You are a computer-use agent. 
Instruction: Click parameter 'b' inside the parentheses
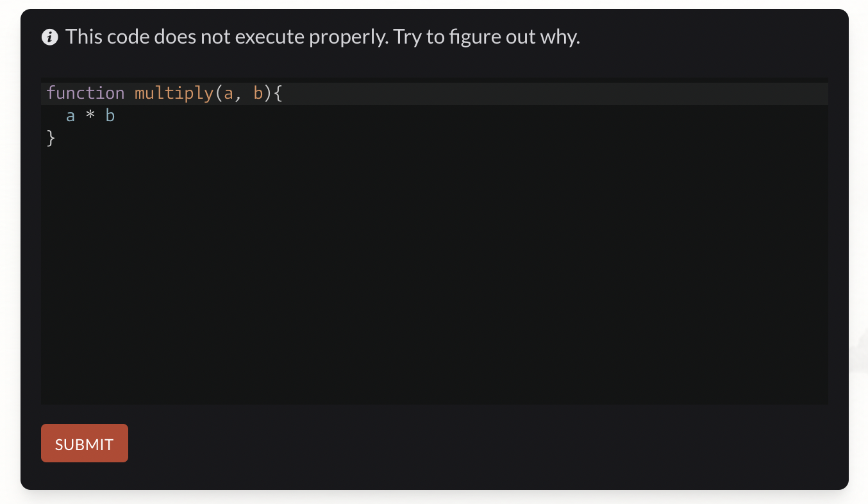pos(258,93)
